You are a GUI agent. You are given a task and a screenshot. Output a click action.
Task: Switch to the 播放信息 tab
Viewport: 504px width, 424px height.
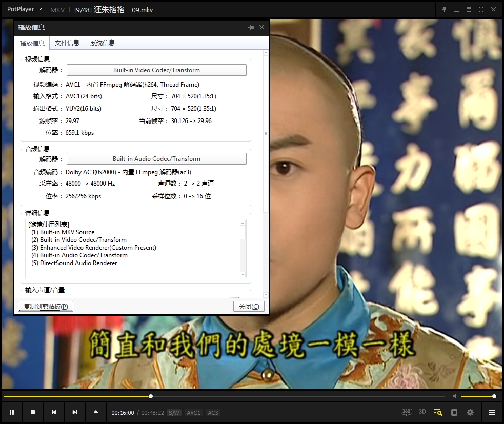(32, 43)
